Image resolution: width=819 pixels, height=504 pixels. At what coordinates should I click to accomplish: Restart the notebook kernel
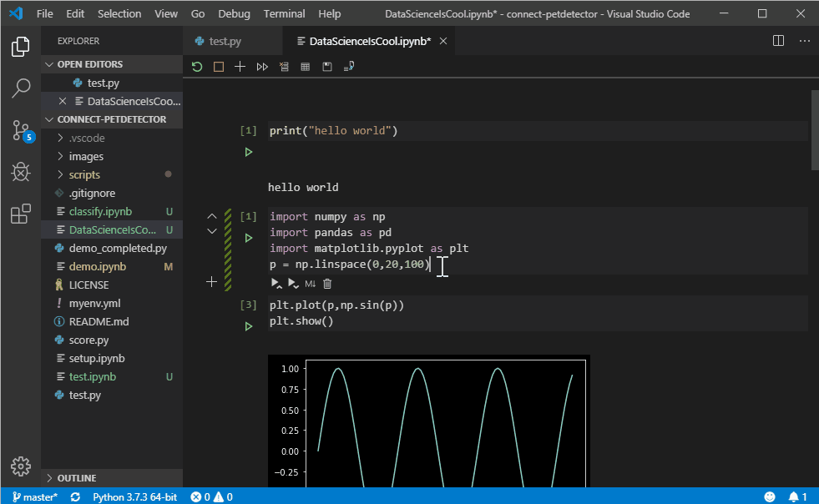pyautogui.click(x=197, y=66)
